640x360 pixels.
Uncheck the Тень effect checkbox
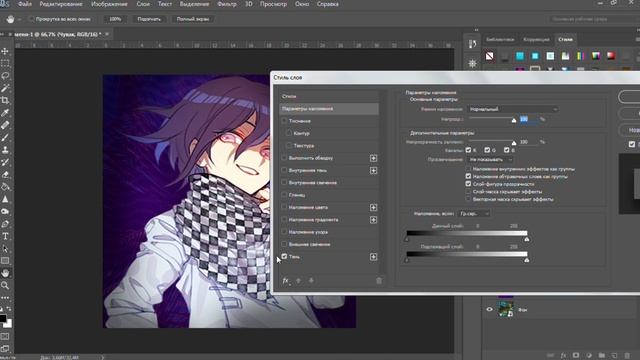[x=284, y=256]
